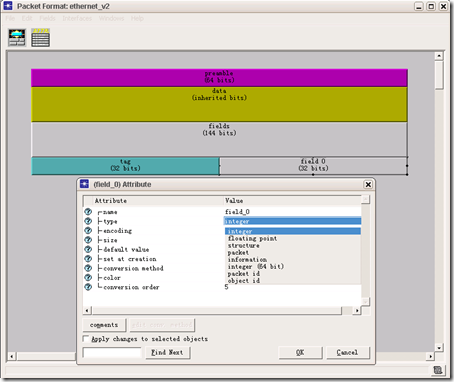The image size is (454, 382).
Task: Choose packet from the type list
Action: point(293,252)
